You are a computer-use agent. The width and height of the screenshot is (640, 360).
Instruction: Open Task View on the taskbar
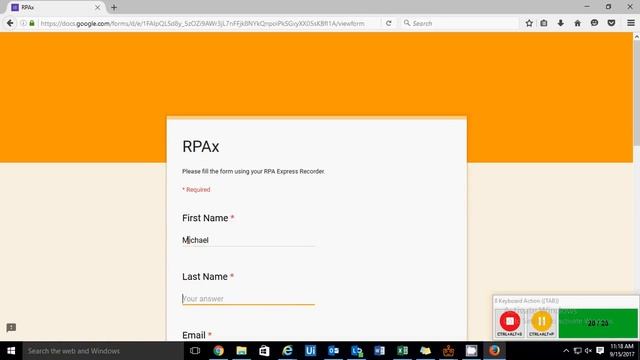click(x=195, y=351)
